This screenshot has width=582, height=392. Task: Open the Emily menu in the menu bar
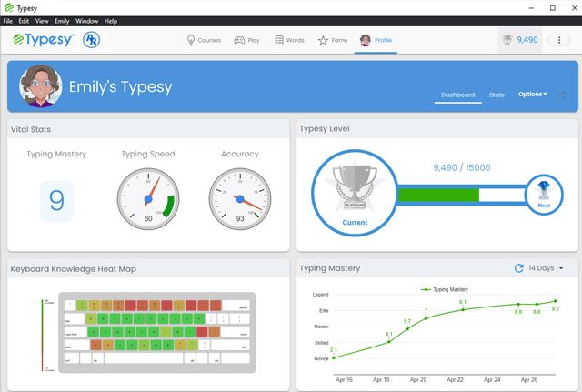tap(62, 20)
